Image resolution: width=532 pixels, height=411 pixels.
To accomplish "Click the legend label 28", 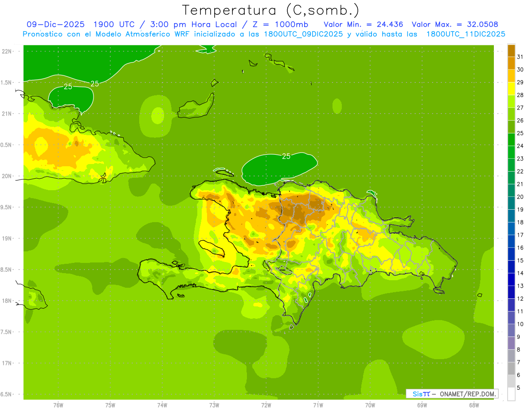I will [x=520, y=95].
